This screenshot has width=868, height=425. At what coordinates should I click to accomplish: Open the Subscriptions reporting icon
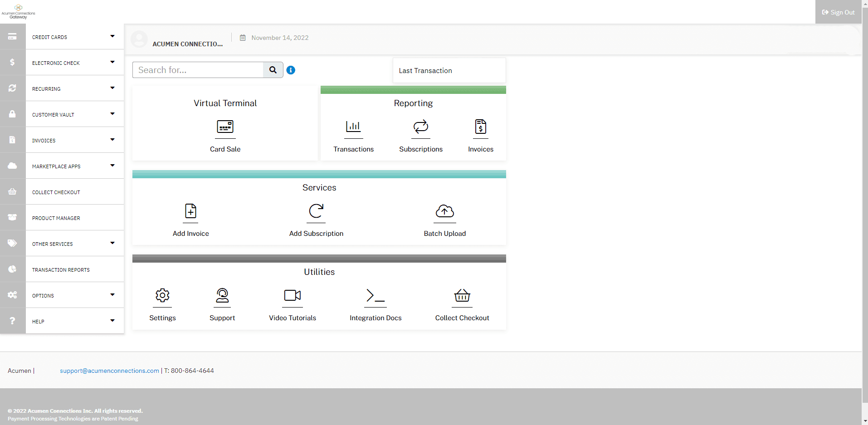pyautogui.click(x=421, y=127)
